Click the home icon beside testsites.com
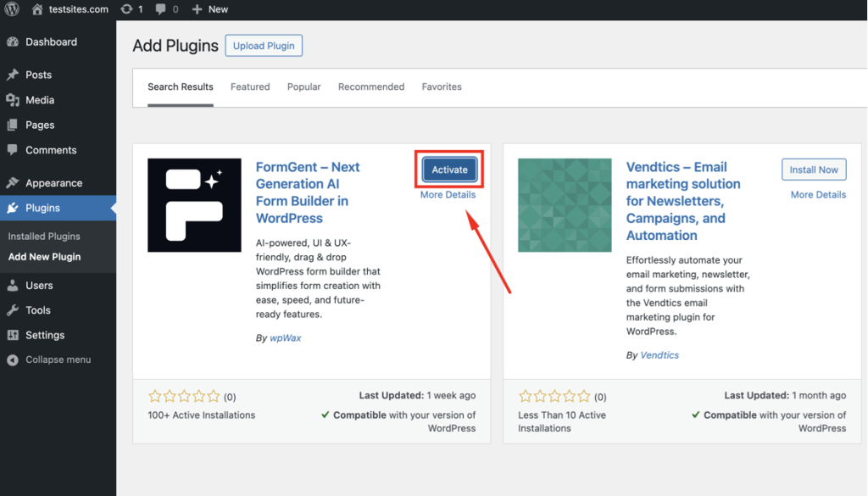The height and width of the screenshot is (496, 868). (37, 8)
